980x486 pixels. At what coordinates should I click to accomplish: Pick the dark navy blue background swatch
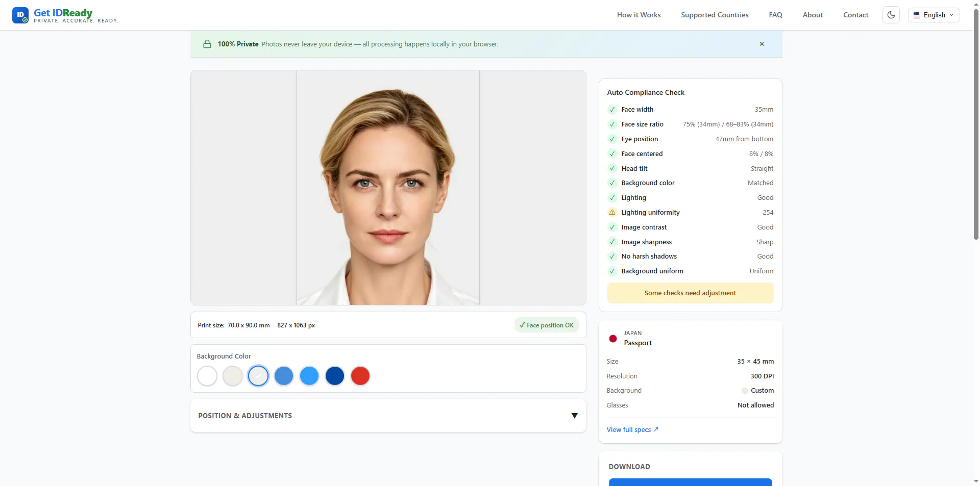(335, 376)
